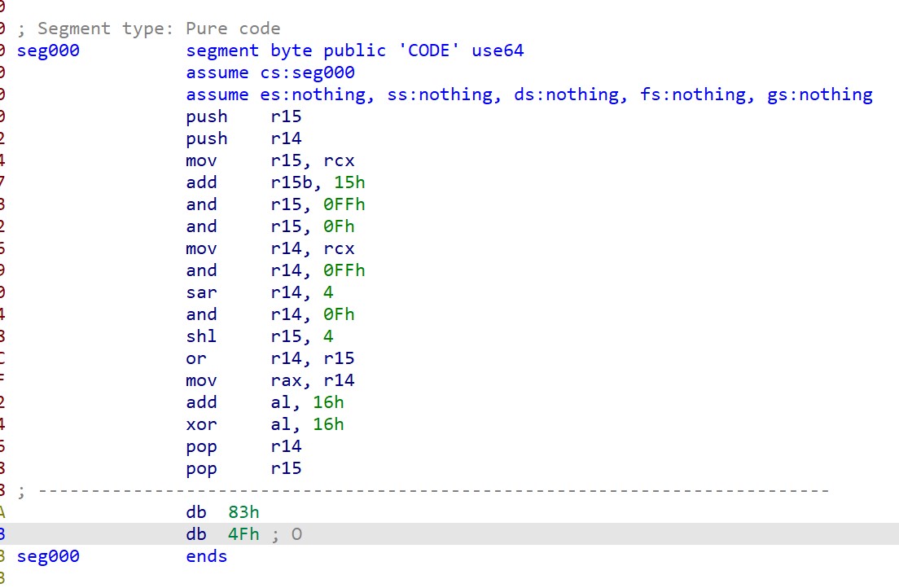The width and height of the screenshot is (899, 588).
Task: Click the 15h operand in add r15b
Action: 349,182
